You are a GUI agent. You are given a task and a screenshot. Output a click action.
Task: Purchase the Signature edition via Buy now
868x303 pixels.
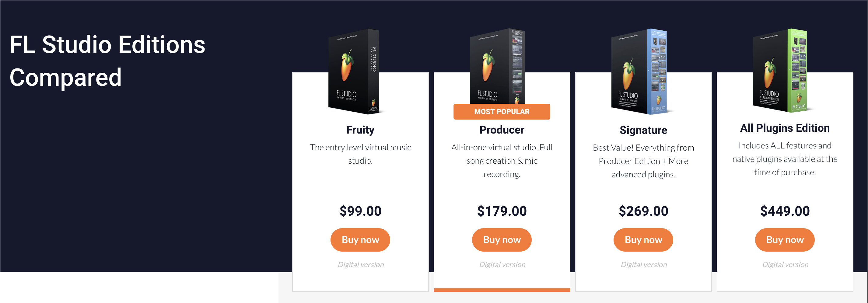pos(643,240)
